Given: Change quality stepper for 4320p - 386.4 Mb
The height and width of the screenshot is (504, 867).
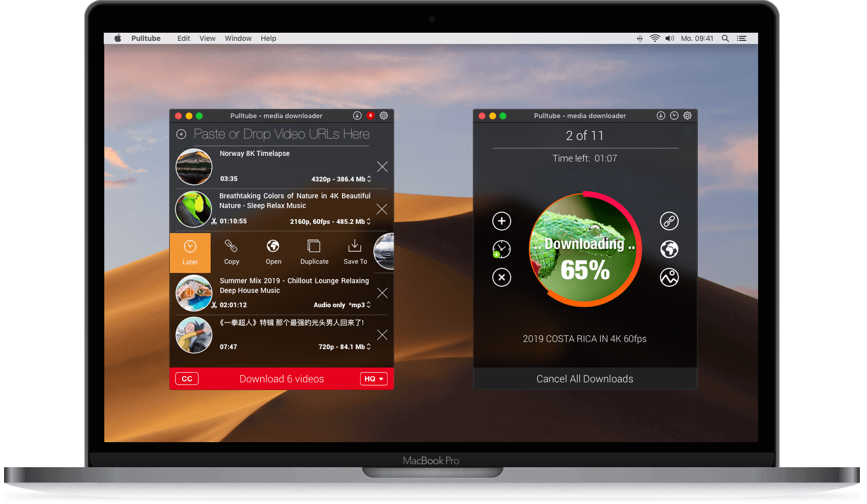Looking at the screenshot, I should [x=369, y=179].
